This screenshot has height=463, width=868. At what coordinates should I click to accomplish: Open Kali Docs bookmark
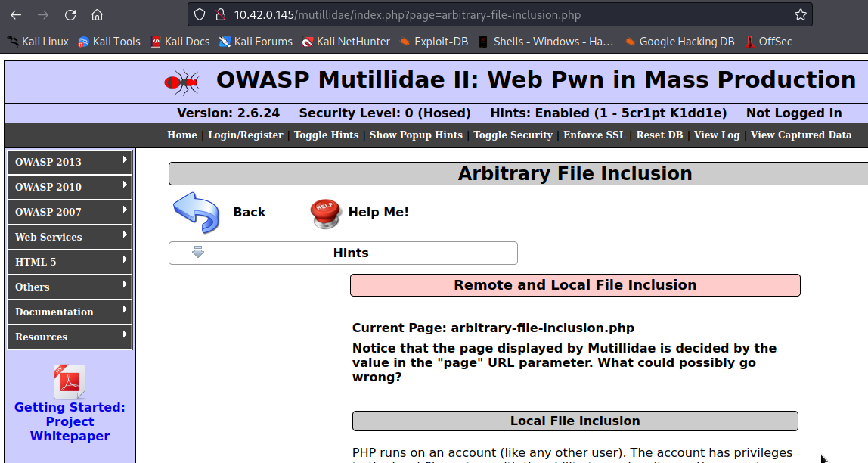(x=181, y=42)
